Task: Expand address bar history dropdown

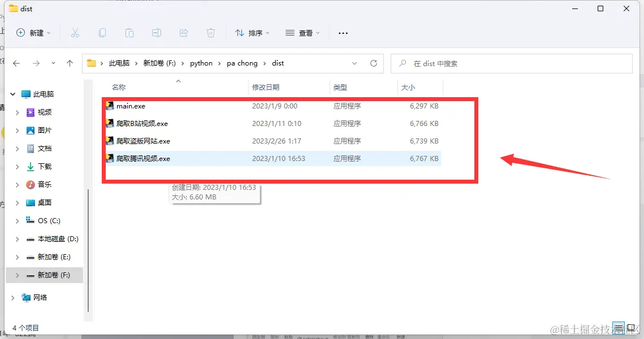Action: point(355,63)
